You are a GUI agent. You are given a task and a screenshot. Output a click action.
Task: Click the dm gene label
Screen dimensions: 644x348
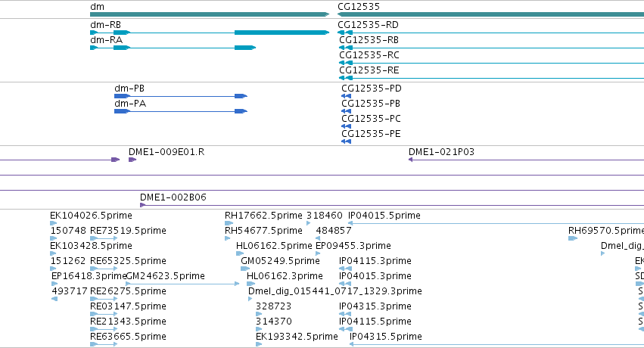98,7
